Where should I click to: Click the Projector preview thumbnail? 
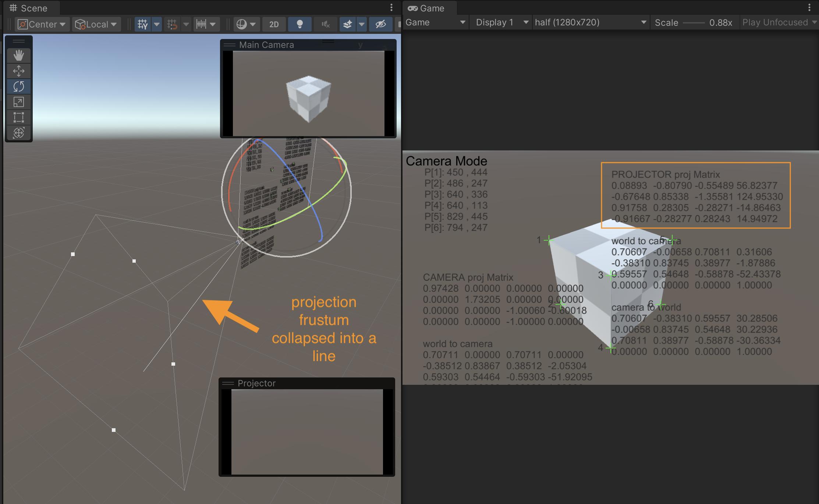(307, 432)
